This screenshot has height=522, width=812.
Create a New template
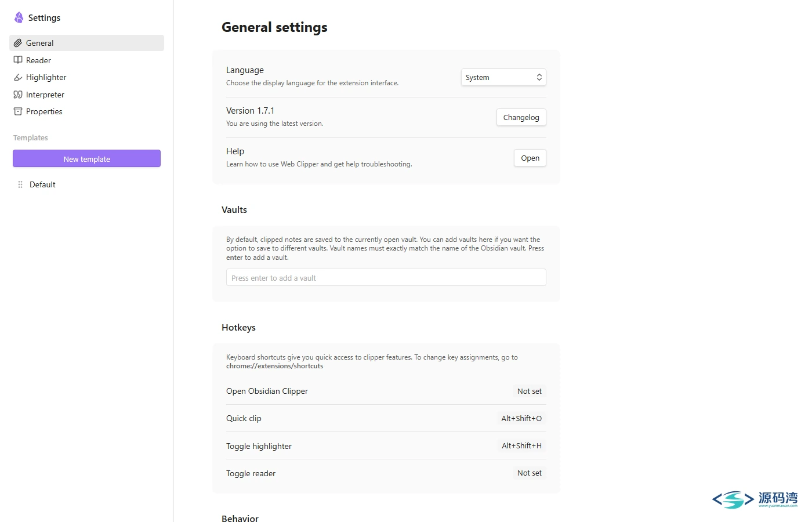[86, 159]
